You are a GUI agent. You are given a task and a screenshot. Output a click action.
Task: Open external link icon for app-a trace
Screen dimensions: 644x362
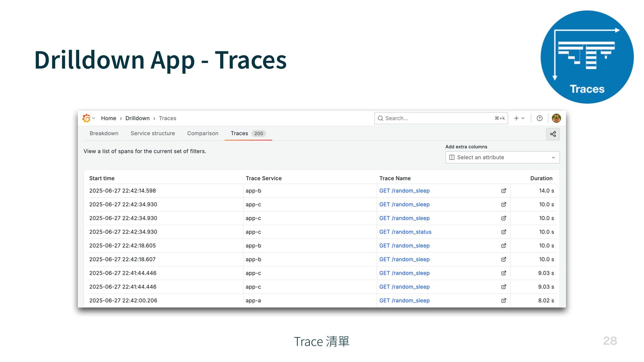pyautogui.click(x=503, y=301)
